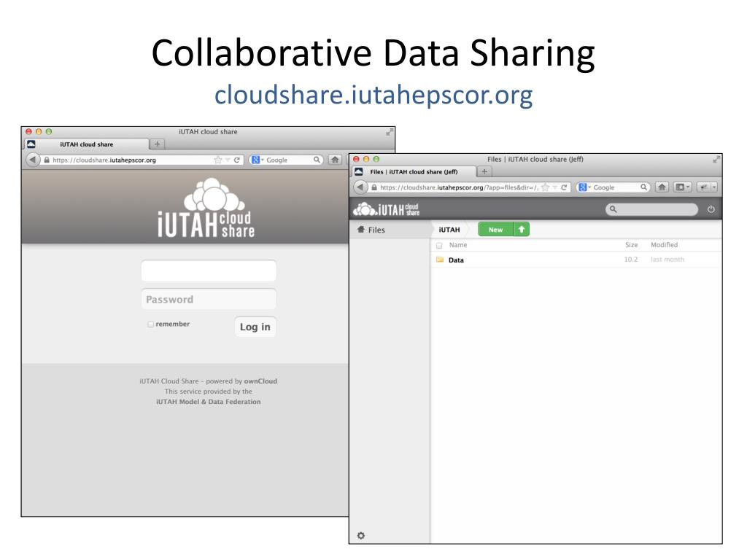Click the padlock icon in login window address bar
The width and height of the screenshot is (747, 560).
(46, 160)
